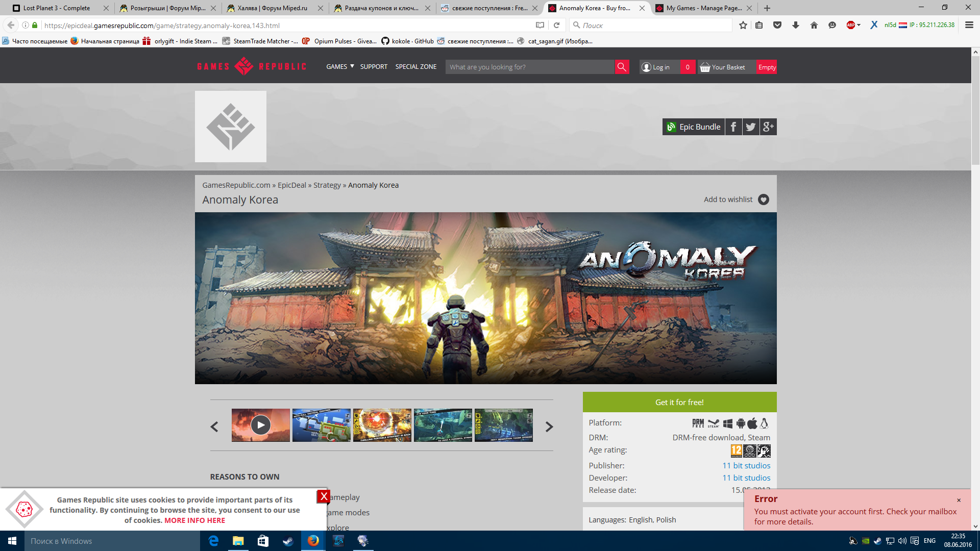Expand the GAMES dropdown menu

340,67
